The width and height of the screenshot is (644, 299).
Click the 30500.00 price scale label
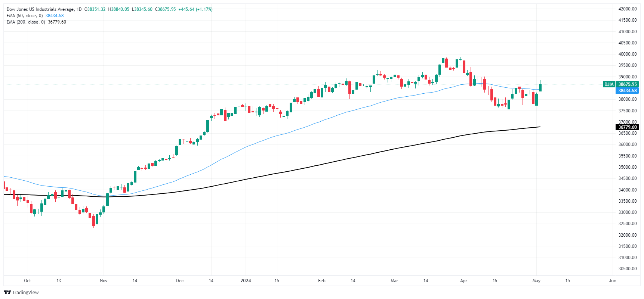[x=627, y=269]
